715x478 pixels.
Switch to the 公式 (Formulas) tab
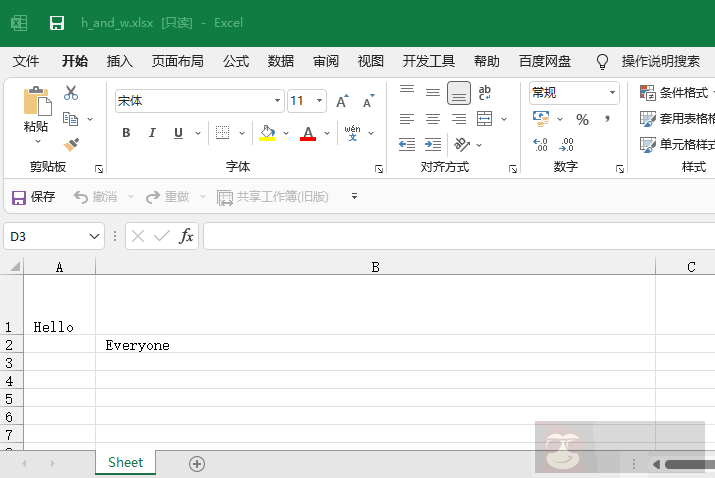click(x=236, y=61)
